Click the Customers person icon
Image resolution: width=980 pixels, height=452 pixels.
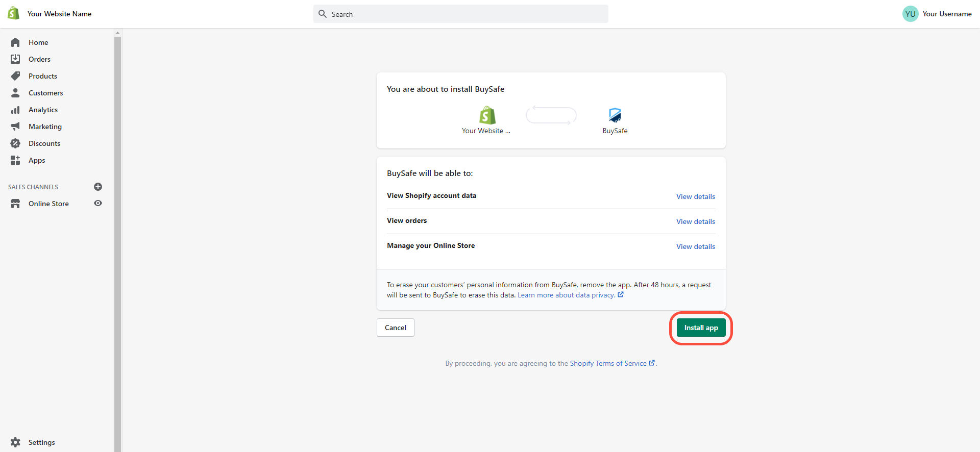point(15,93)
